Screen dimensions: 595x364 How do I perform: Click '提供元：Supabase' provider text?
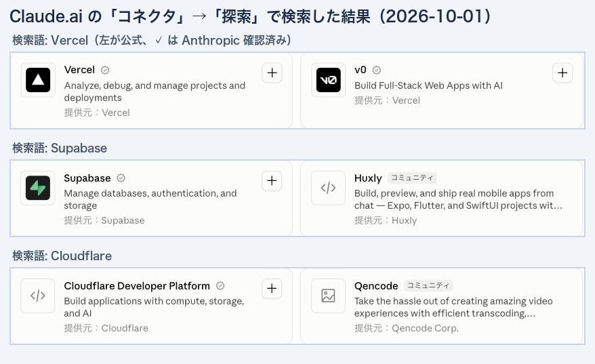[104, 220]
